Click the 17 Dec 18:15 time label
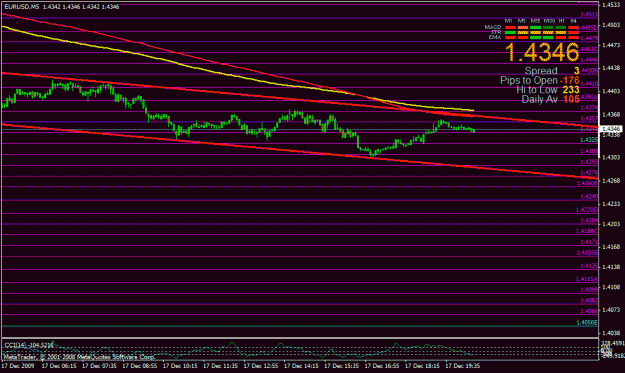 point(423,365)
